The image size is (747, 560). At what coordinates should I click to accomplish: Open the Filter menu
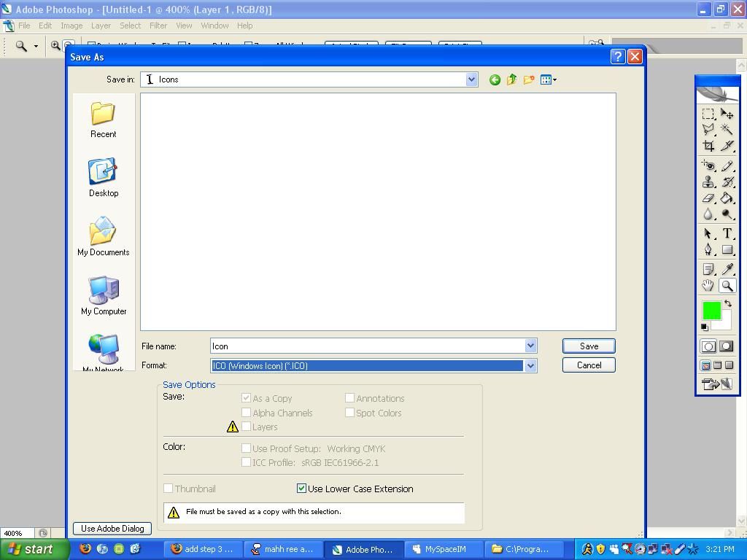coord(158,25)
